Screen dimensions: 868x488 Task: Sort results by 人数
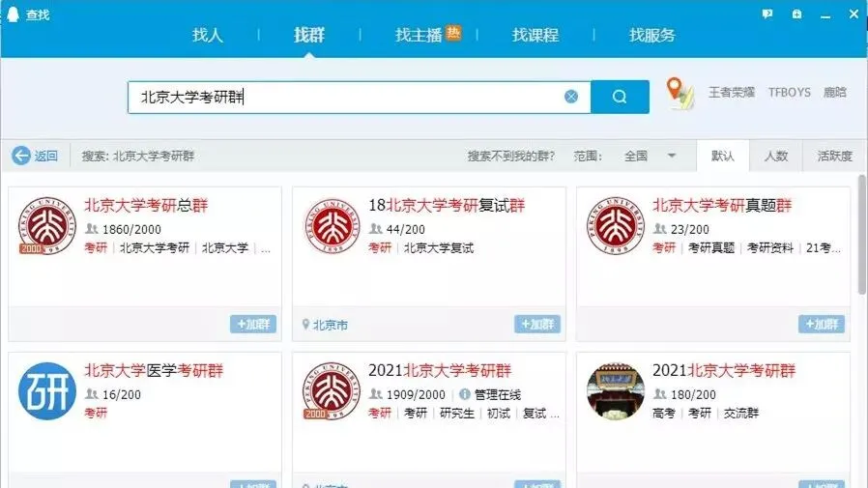tap(776, 156)
